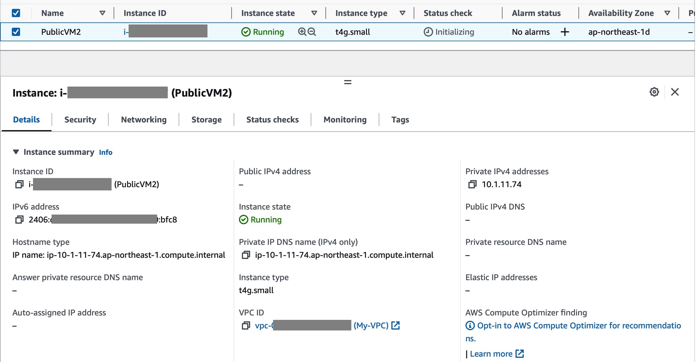Switch to the Networking tab
Screen dimensions: 700x362
coord(144,120)
